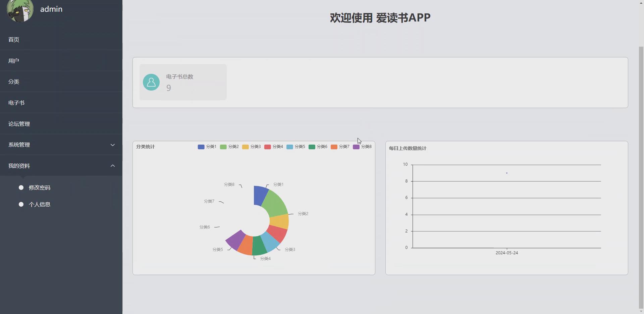Select the 个人信息 radio option

21,204
